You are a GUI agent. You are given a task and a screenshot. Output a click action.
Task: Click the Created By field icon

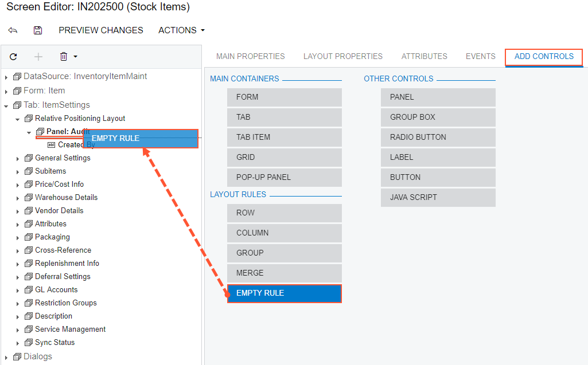tap(51, 145)
